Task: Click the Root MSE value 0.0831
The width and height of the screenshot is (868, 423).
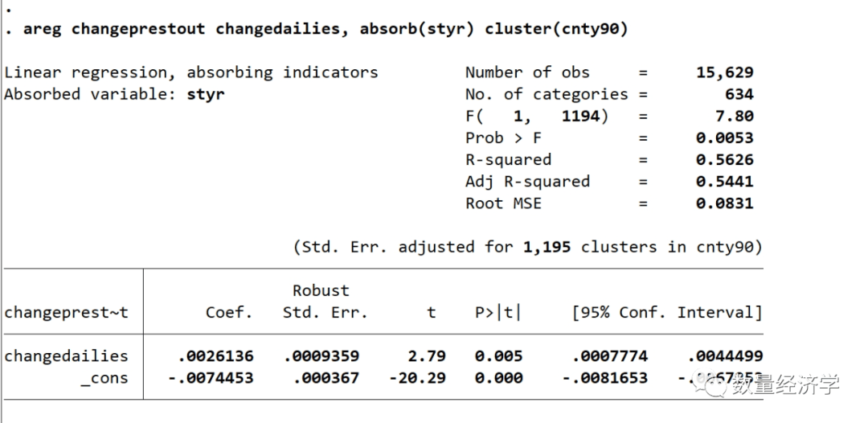Action: pyautogui.click(x=724, y=203)
